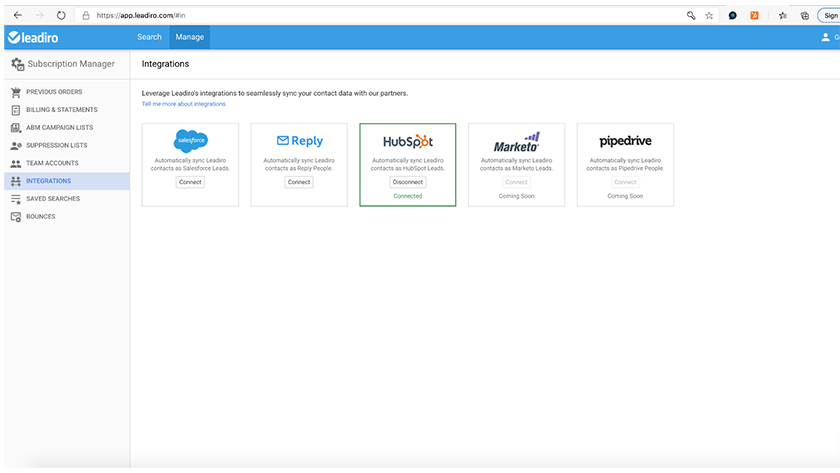Click Leverage Leadiro's integrations intro text
840x473 pixels.
(x=275, y=93)
